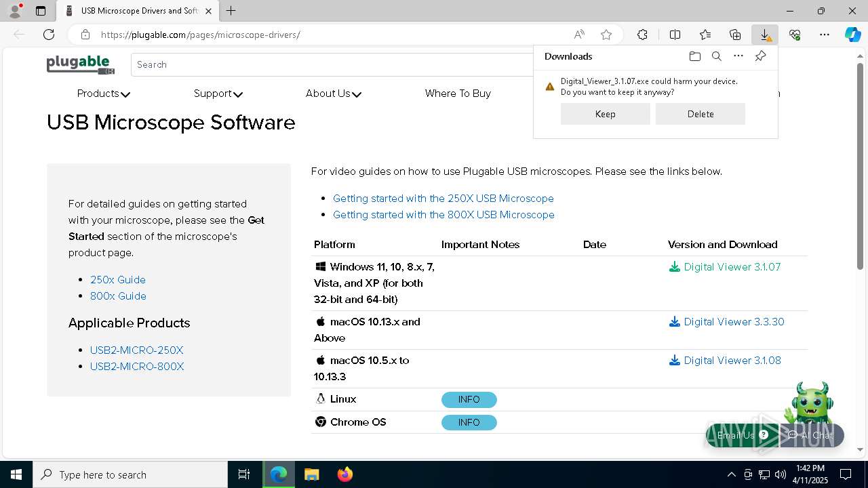The height and width of the screenshot is (488, 868).
Task: Delete the Digital_Viewer download
Action: pyautogui.click(x=701, y=114)
